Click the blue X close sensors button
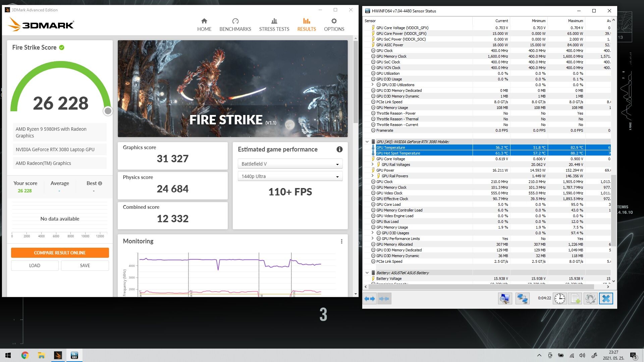The image size is (644, 362). 606,299
